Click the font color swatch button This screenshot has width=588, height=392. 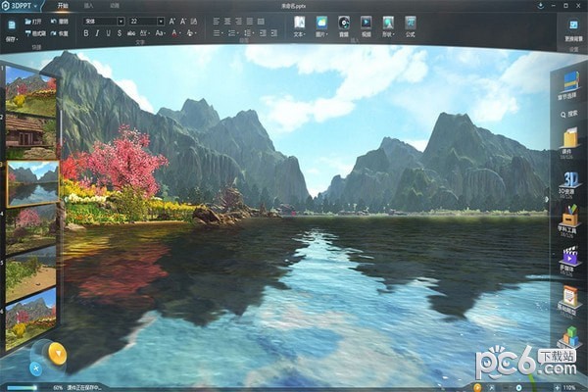(175, 32)
